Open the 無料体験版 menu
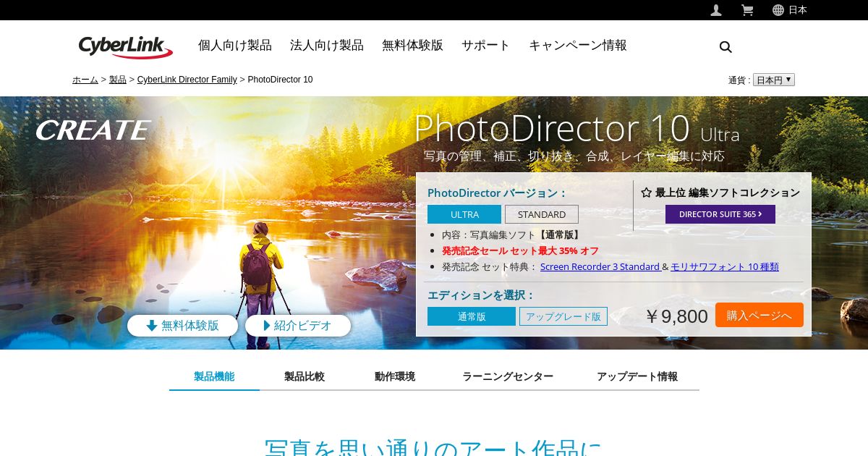Image resolution: width=868 pixels, height=456 pixels. tap(412, 45)
